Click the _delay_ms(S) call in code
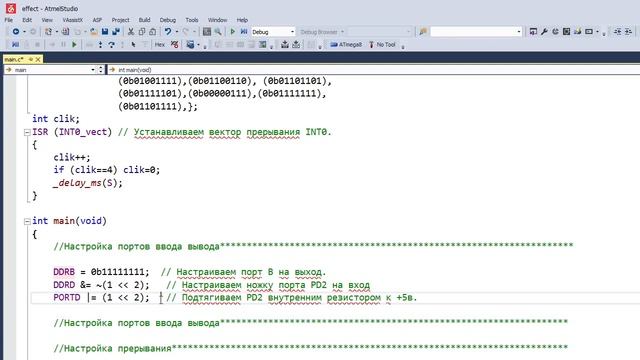This screenshot has height=360, width=640. click(x=88, y=183)
